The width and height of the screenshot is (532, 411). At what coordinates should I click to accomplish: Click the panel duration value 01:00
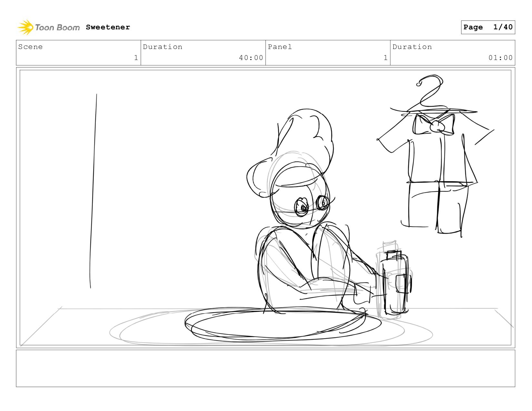coord(500,58)
